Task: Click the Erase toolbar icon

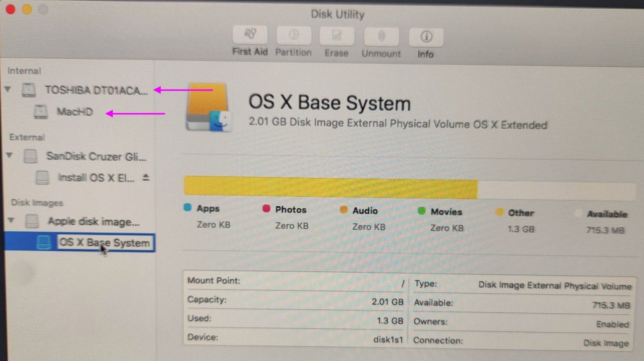Action: pos(336,36)
